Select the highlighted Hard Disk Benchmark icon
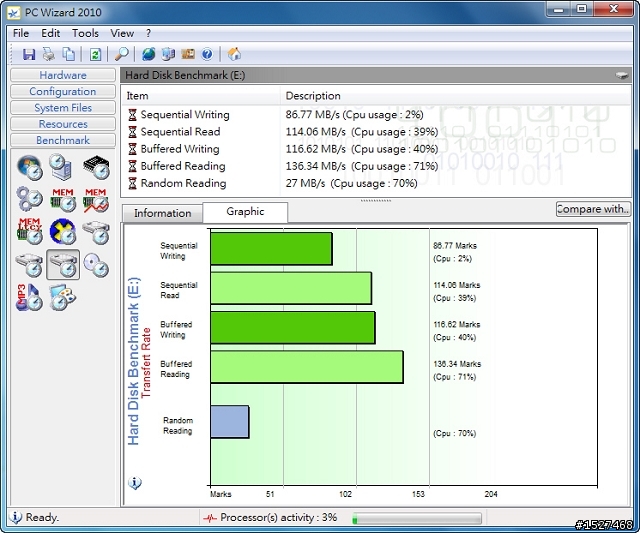640x533 pixels. tap(63, 265)
